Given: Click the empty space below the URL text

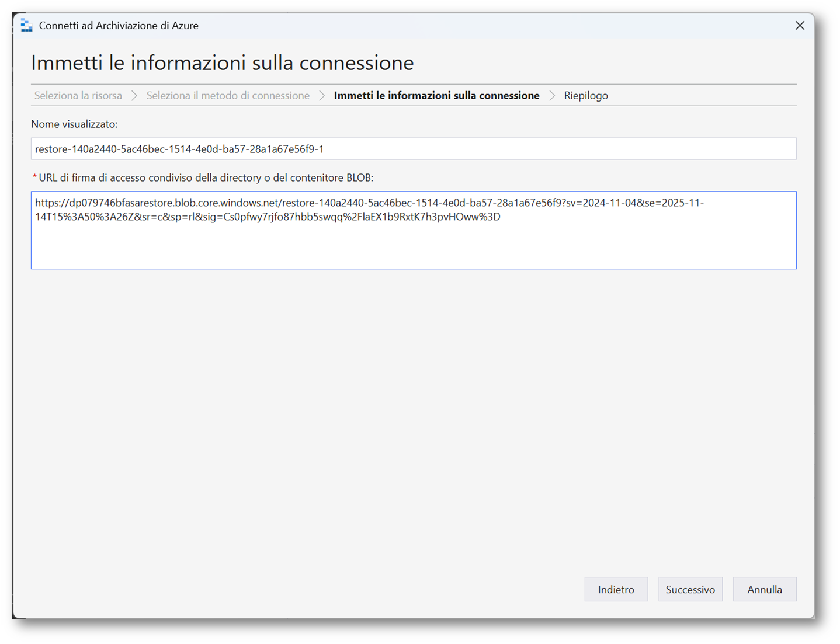Looking at the screenshot, I should coord(413,409).
